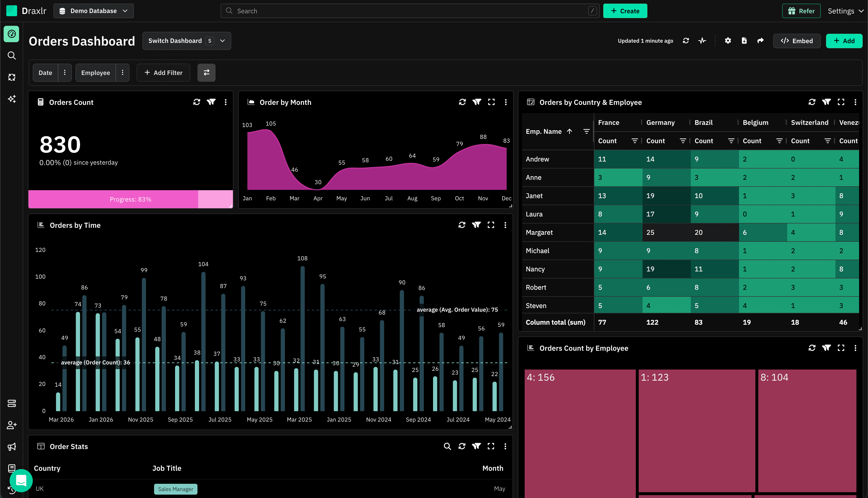Expand Orders by Time widget to fullscreen
The height and width of the screenshot is (498, 868).
(x=491, y=225)
